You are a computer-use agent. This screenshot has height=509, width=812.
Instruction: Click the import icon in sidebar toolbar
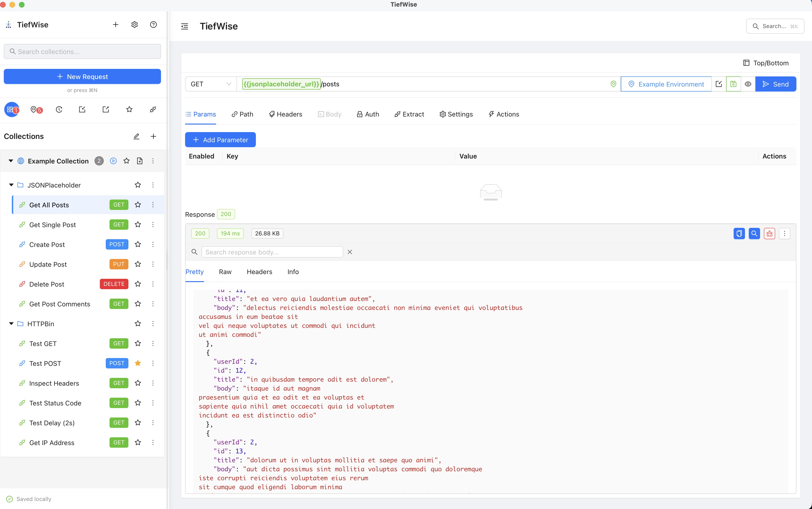(82, 109)
